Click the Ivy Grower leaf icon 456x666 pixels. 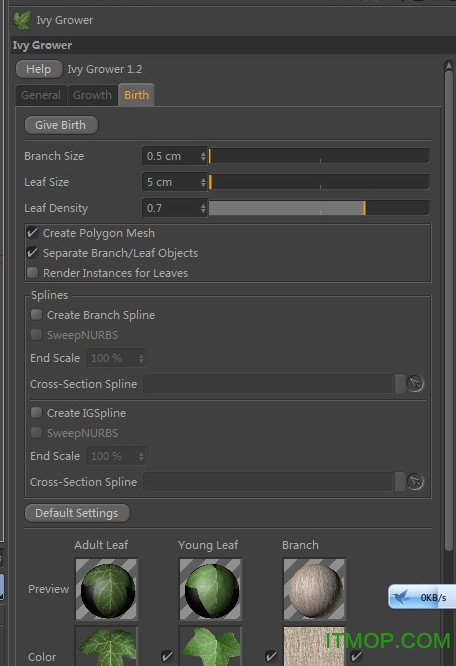tap(21, 20)
